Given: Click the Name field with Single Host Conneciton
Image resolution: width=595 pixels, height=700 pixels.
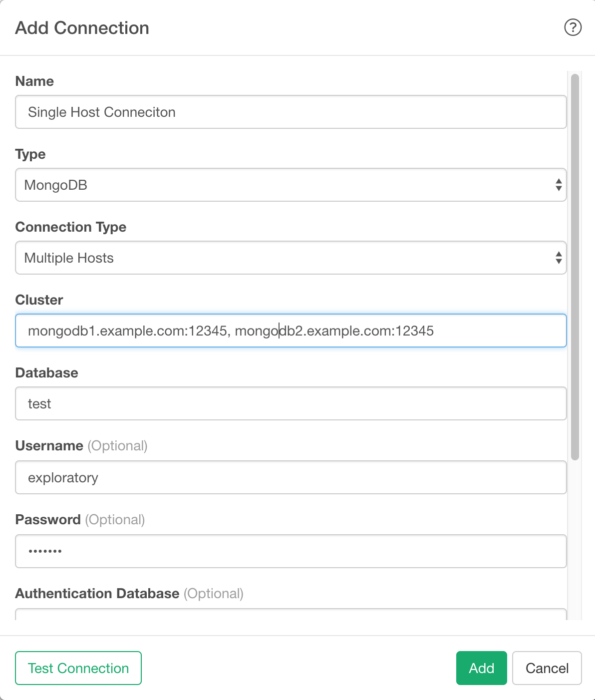Looking at the screenshot, I should pos(291,112).
